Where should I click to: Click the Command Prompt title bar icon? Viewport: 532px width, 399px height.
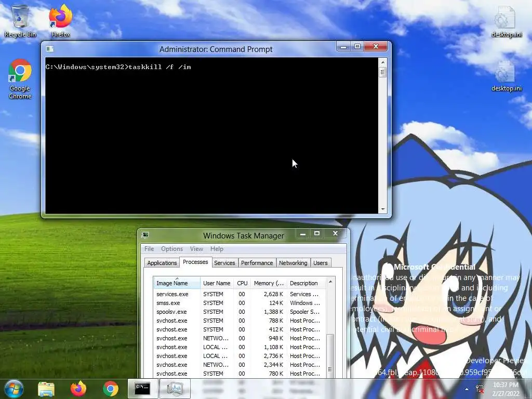[x=49, y=49]
